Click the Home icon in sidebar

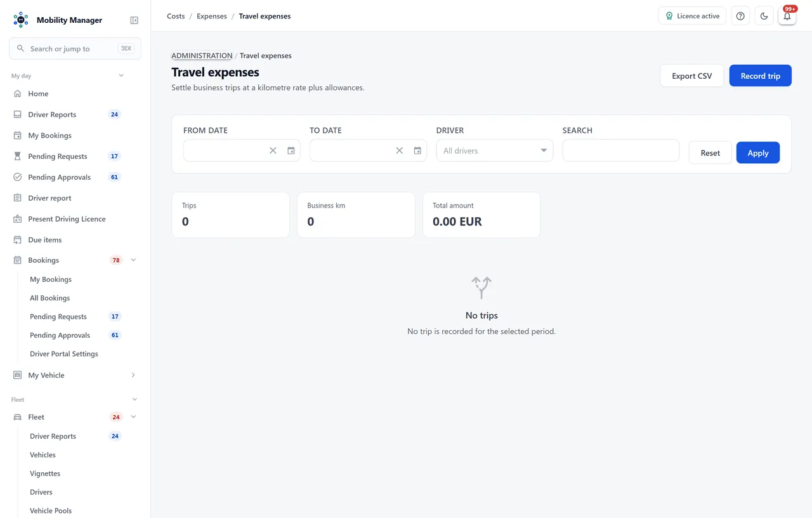[x=18, y=93]
